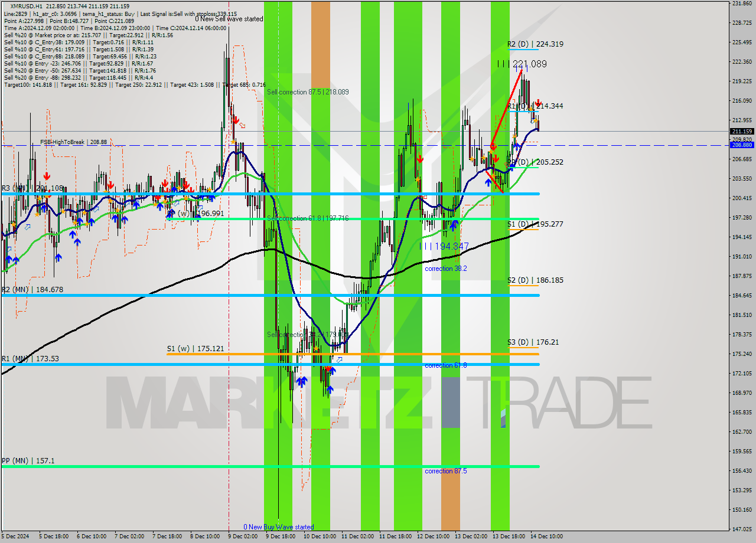Screen dimensions: 756x543
Task: Click the XMRUSD,H1 chart title text
Action: pos(26,6)
